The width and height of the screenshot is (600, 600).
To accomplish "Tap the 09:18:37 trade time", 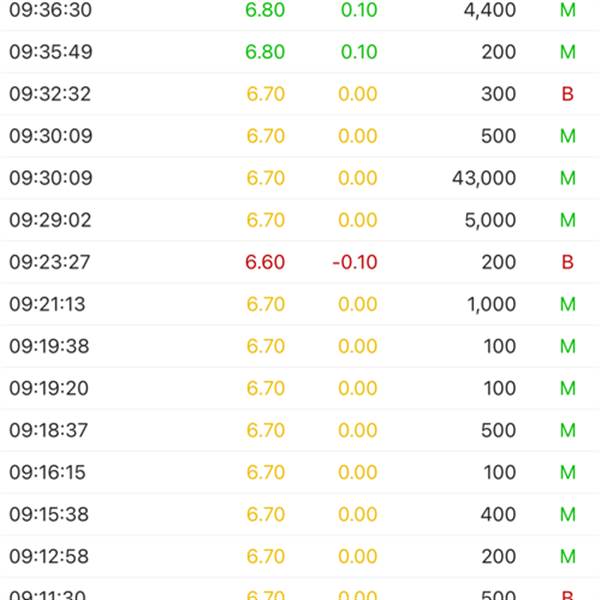I will [49, 430].
